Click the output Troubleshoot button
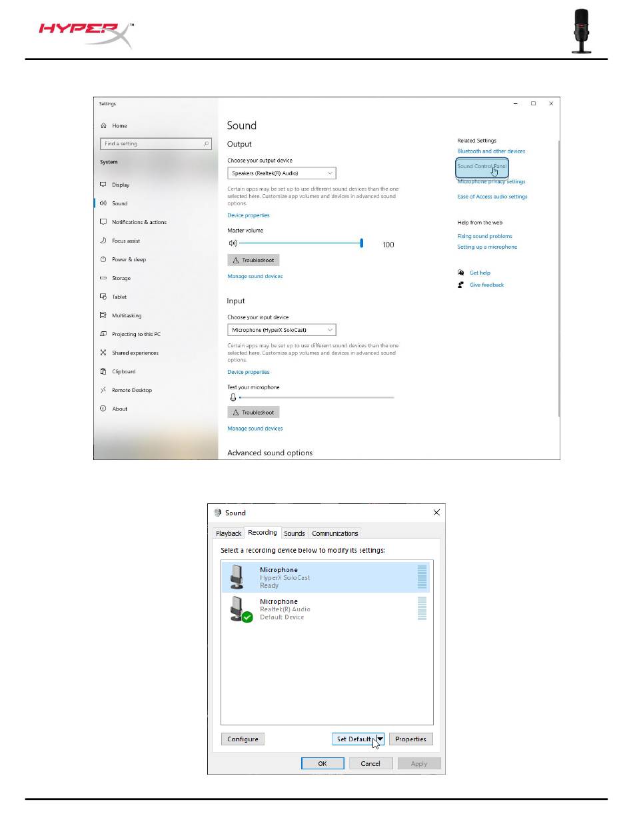 [253, 260]
